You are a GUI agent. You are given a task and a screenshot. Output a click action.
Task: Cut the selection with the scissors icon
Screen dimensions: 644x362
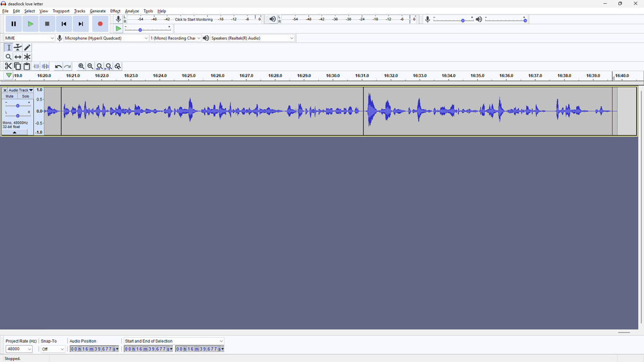[8, 67]
